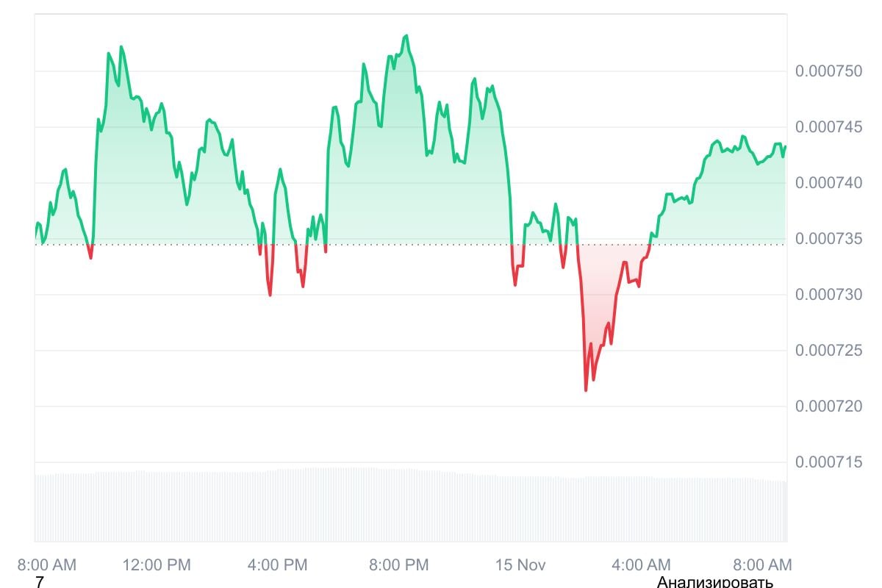Image resolution: width=882 pixels, height=588 pixels.
Task: Click the number 7 label at bottom left
Action: click(x=40, y=582)
